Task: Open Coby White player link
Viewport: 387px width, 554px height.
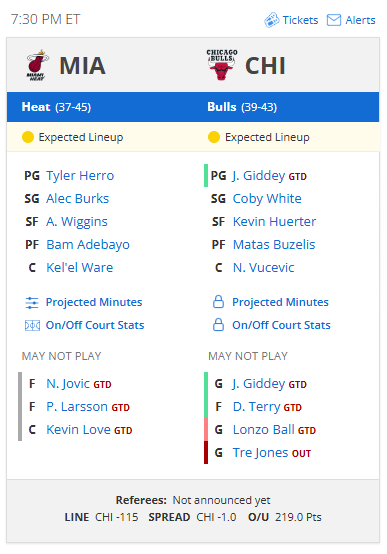Action: [x=267, y=199]
